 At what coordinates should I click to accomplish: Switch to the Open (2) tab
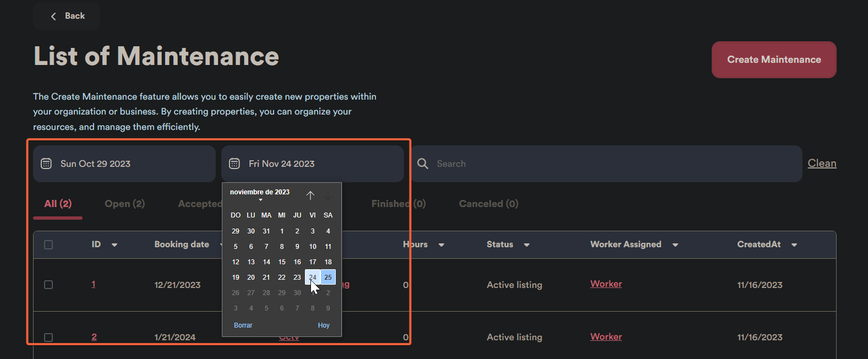point(124,204)
